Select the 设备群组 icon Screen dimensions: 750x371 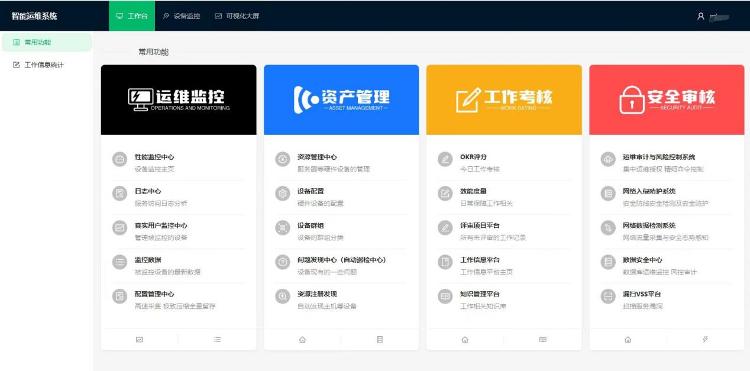(283, 228)
